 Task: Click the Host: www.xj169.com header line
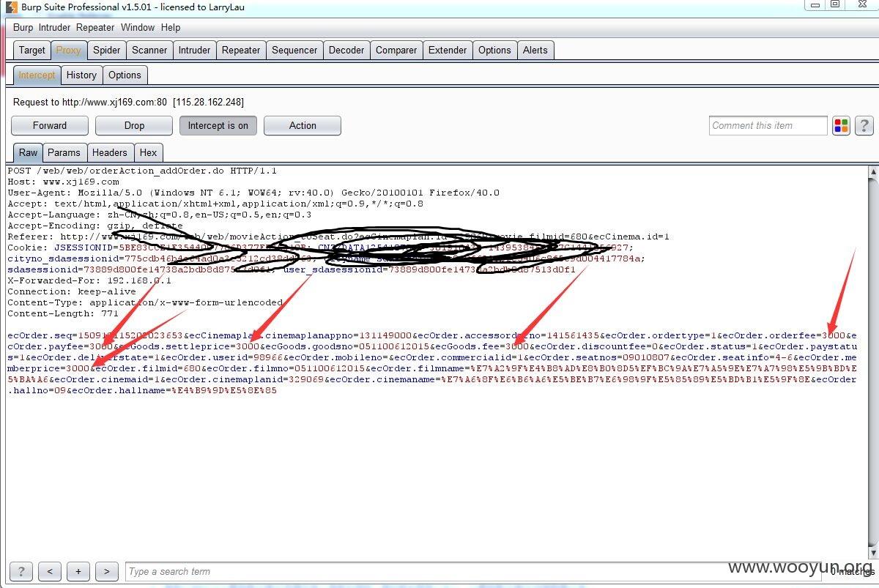63,182
